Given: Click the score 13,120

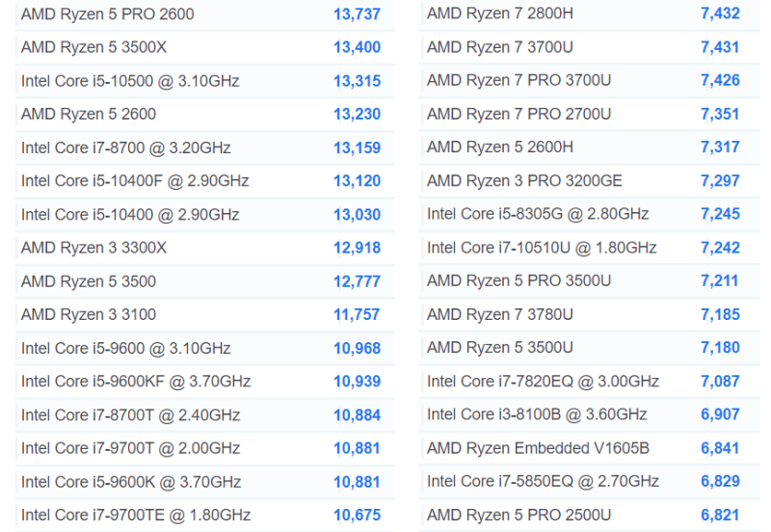Looking at the screenshot, I should pyautogui.click(x=357, y=181).
